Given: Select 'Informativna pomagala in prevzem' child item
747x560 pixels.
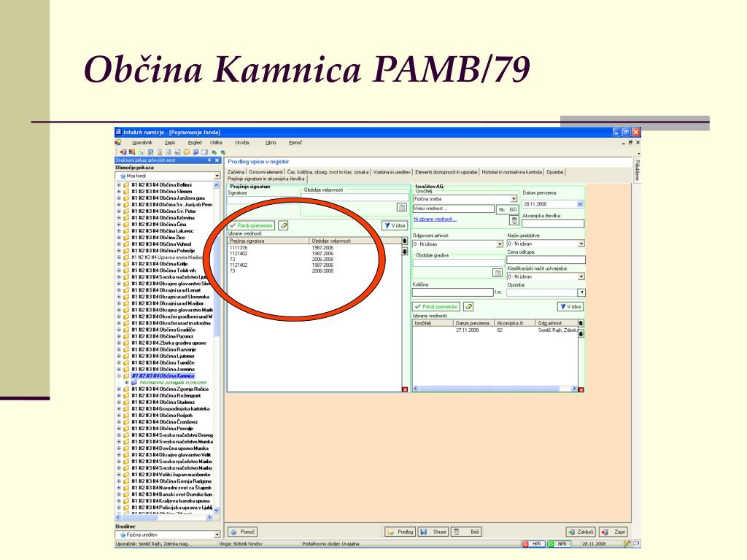Looking at the screenshot, I should pos(173,382).
